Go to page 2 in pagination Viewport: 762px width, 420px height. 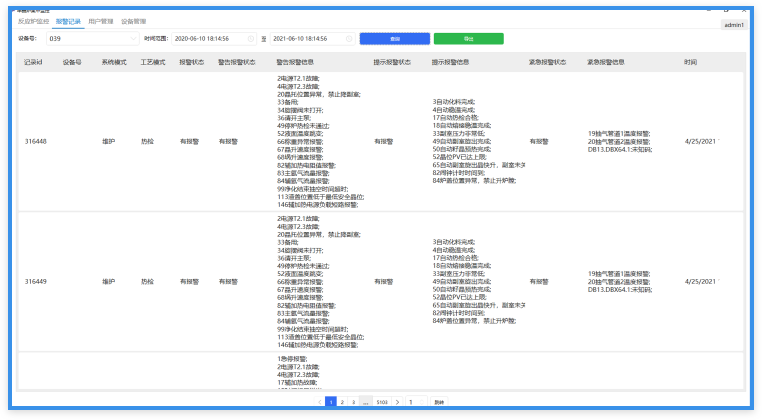(342, 401)
